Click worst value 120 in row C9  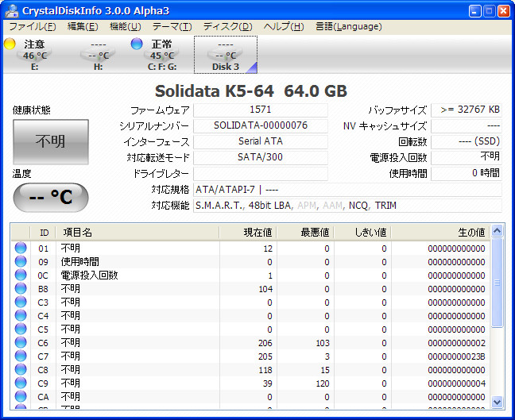tap(323, 383)
